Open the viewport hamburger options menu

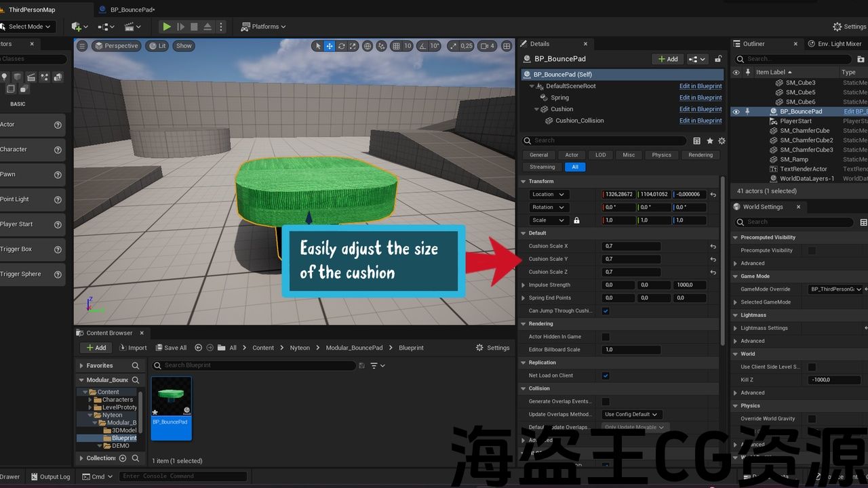point(82,46)
